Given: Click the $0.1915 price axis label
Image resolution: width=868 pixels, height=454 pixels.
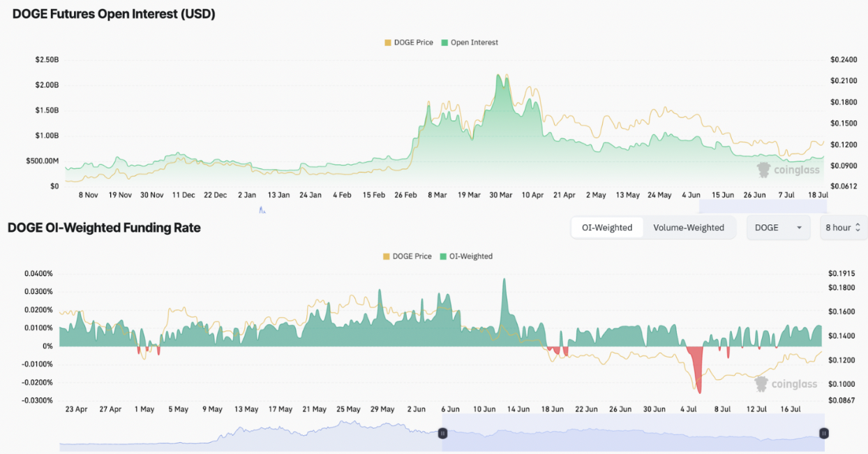Looking at the screenshot, I should (x=841, y=273).
